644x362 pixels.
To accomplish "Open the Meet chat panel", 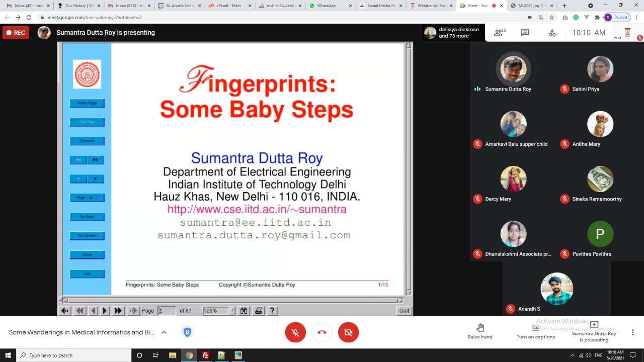I will point(525,33).
